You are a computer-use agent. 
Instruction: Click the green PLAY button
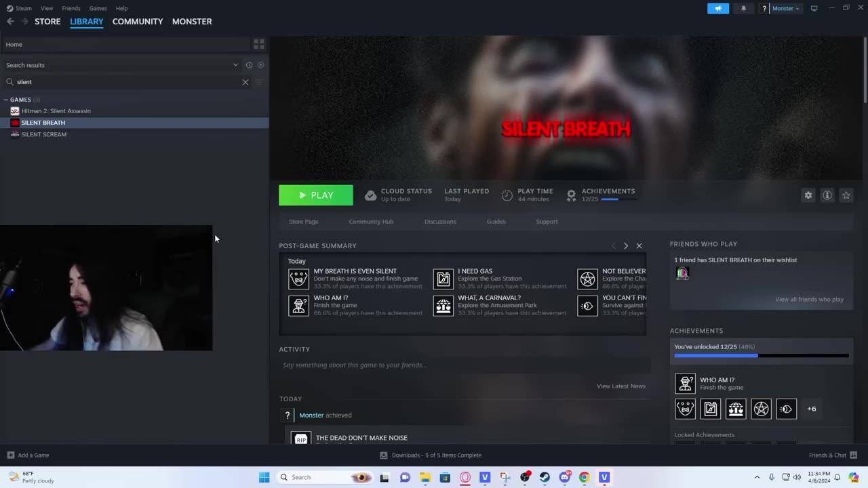(315, 195)
